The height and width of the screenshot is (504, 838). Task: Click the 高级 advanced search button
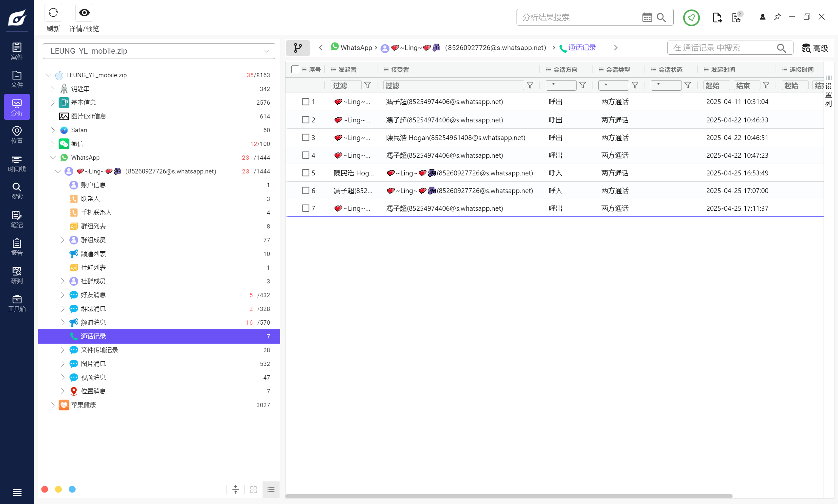pos(815,48)
